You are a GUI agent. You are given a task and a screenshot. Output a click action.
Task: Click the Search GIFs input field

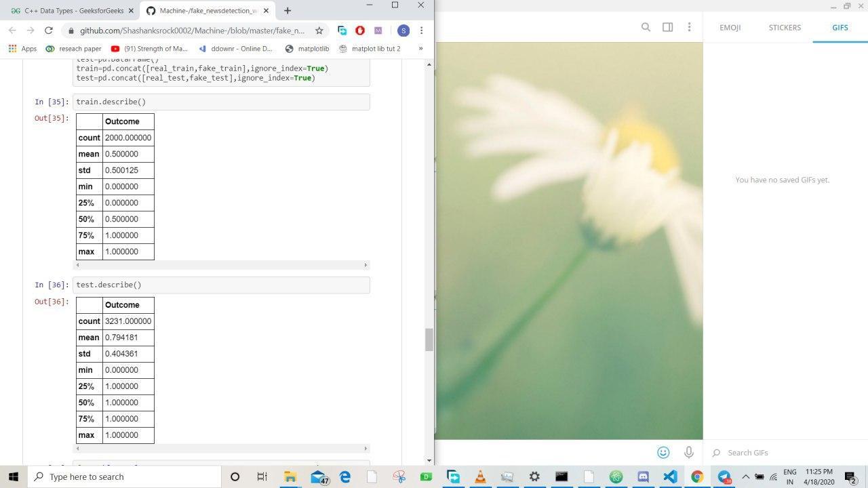pos(787,453)
